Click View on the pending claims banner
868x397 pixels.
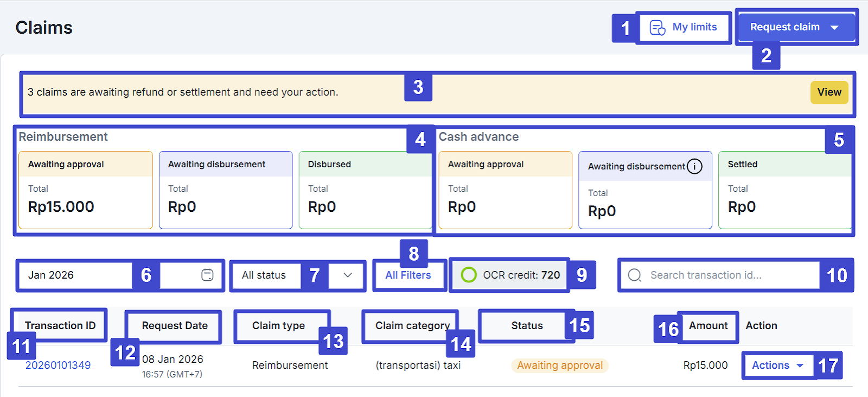[x=829, y=92]
